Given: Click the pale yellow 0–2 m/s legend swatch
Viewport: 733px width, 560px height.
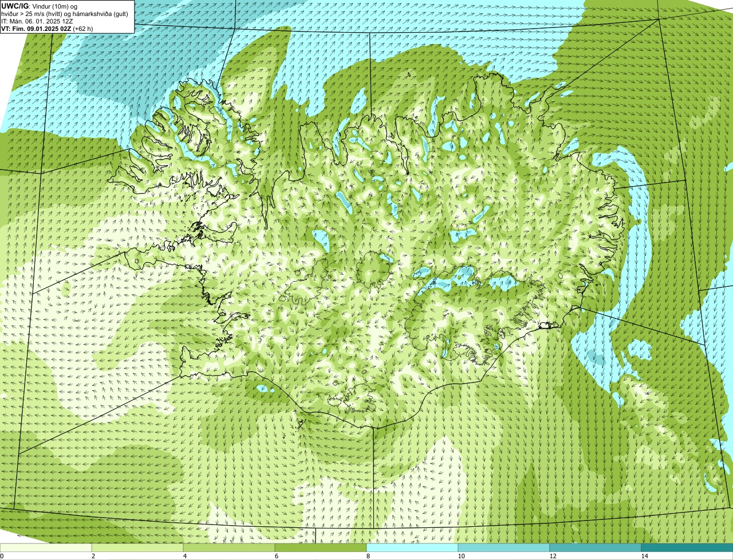Looking at the screenshot, I should click(46, 547).
